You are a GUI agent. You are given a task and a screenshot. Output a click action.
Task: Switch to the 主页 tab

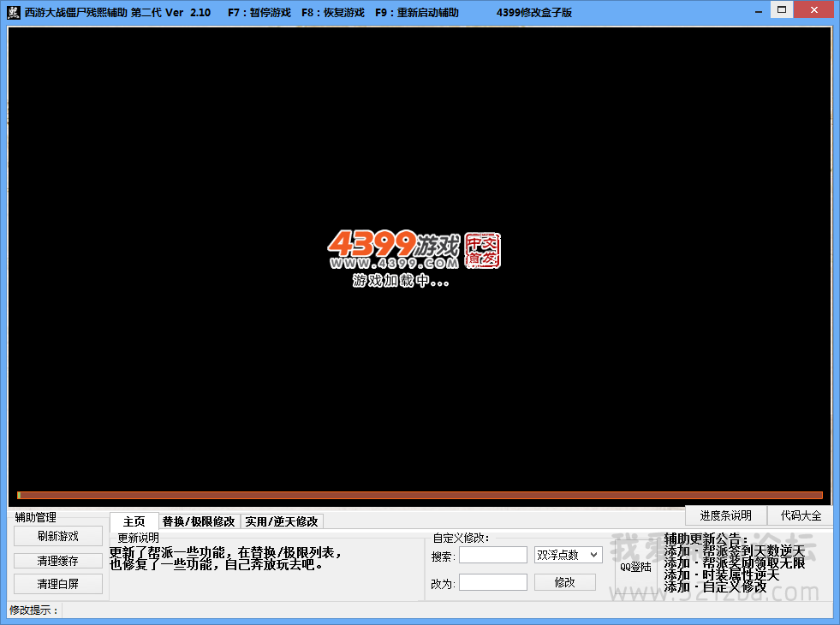[x=134, y=521]
